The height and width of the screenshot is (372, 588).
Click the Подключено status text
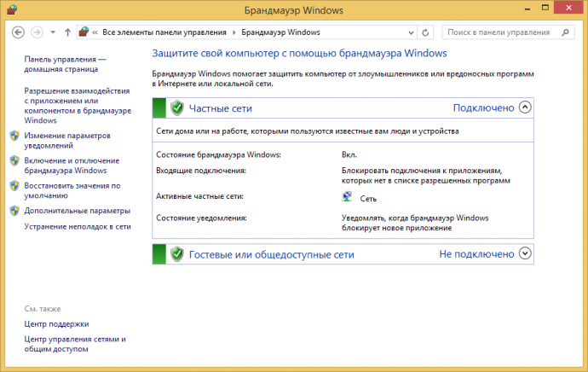(x=483, y=108)
